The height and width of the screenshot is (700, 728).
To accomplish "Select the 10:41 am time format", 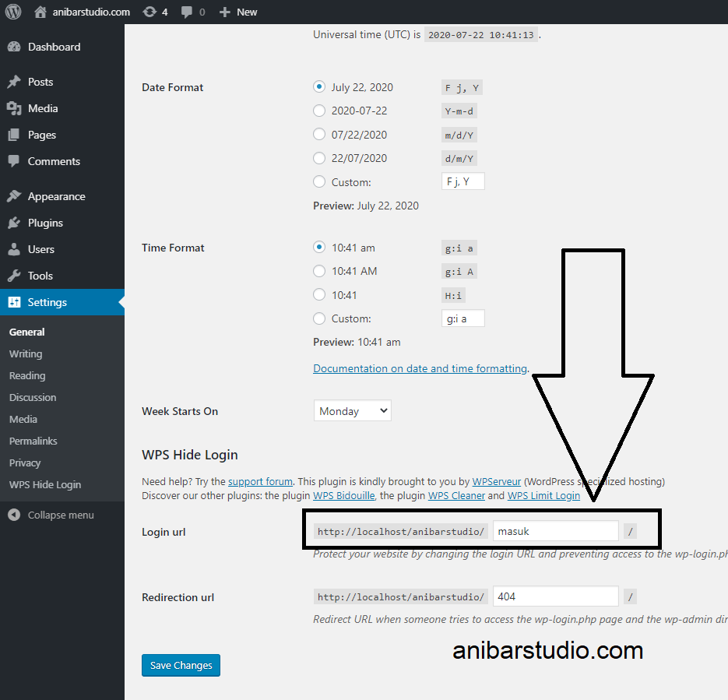I will 319,247.
